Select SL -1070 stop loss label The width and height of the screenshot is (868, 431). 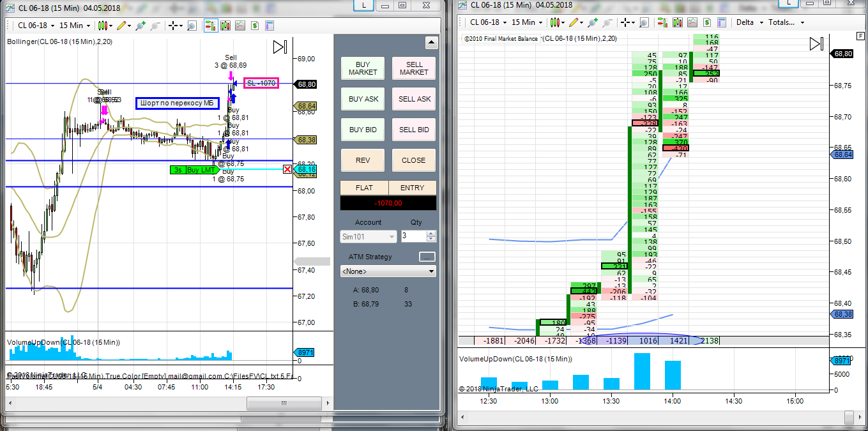click(261, 83)
